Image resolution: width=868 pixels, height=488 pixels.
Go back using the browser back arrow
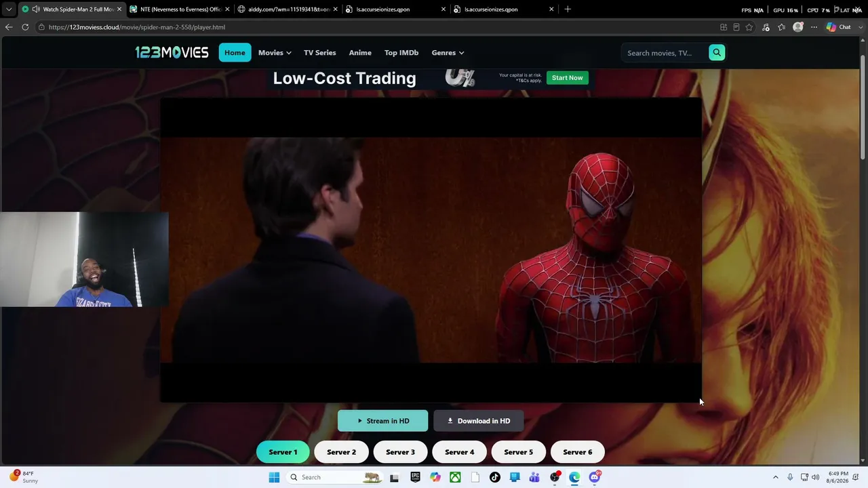pyautogui.click(x=9, y=27)
